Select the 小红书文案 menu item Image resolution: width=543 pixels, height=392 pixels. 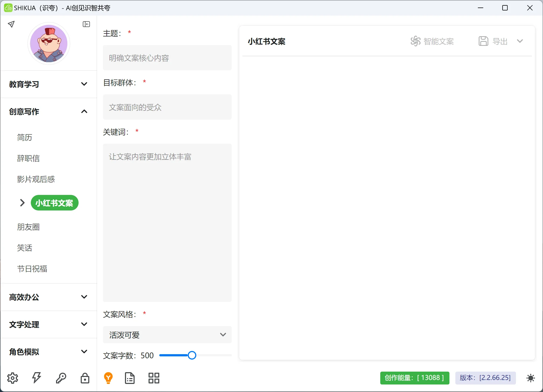coord(54,203)
